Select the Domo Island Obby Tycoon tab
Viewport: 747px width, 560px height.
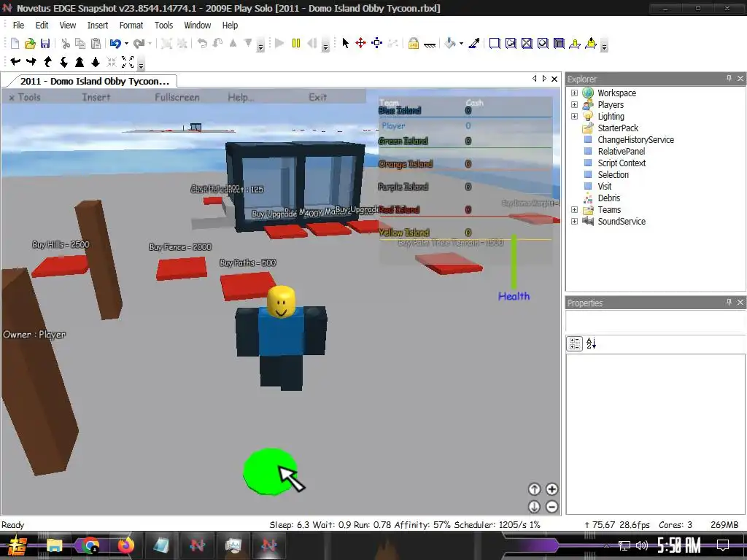pos(94,81)
